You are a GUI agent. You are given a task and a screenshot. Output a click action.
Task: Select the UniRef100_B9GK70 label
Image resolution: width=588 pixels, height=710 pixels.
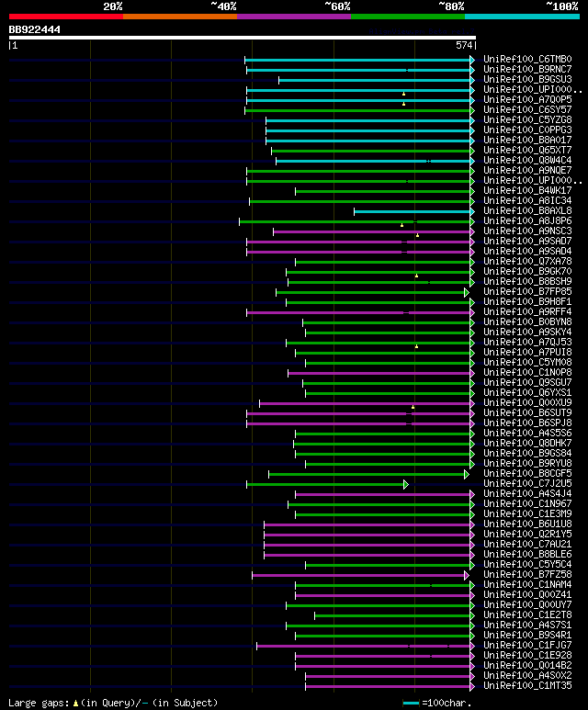[527, 272]
